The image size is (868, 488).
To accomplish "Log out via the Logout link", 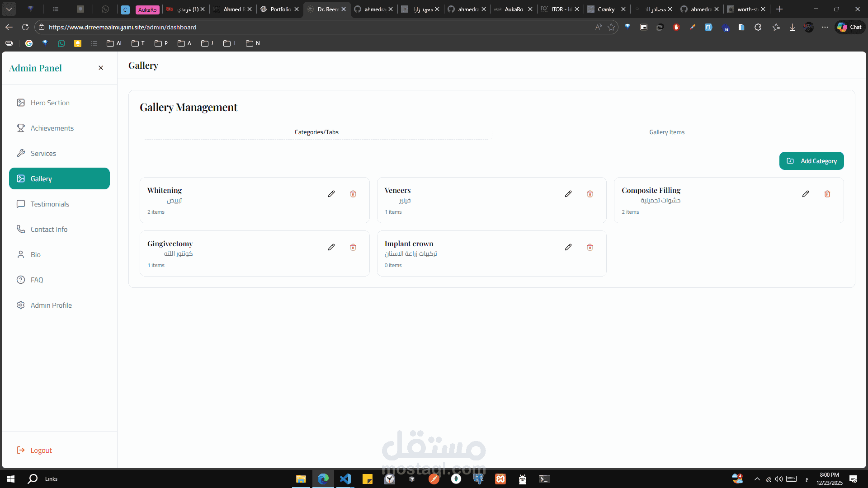I will pos(41,450).
